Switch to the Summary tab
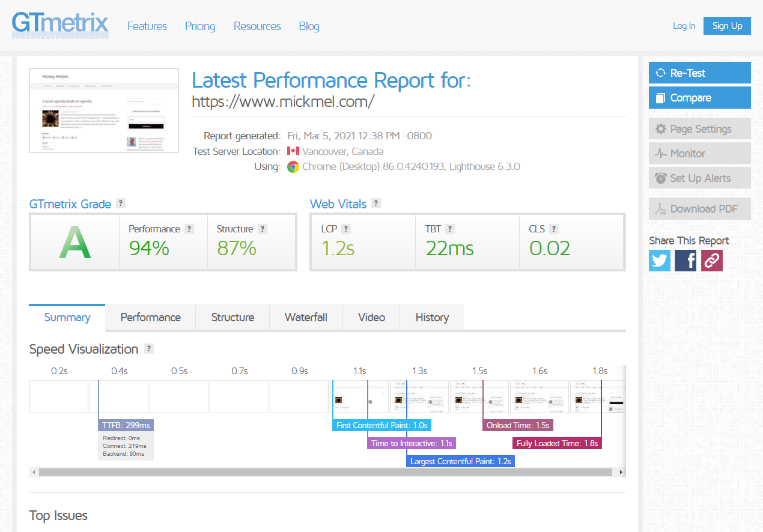The width and height of the screenshot is (763, 532). (x=67, y=317)
